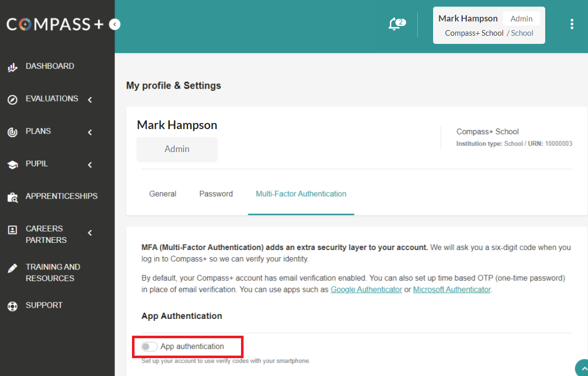Select the Multi-Factor Authentication tab

pos(301,194)
